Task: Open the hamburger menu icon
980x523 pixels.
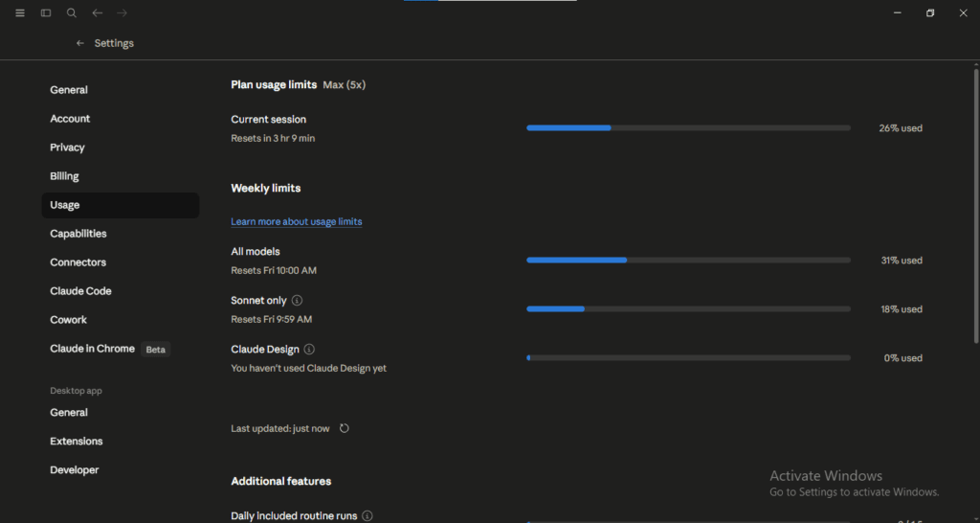Action: pos(20,13)
